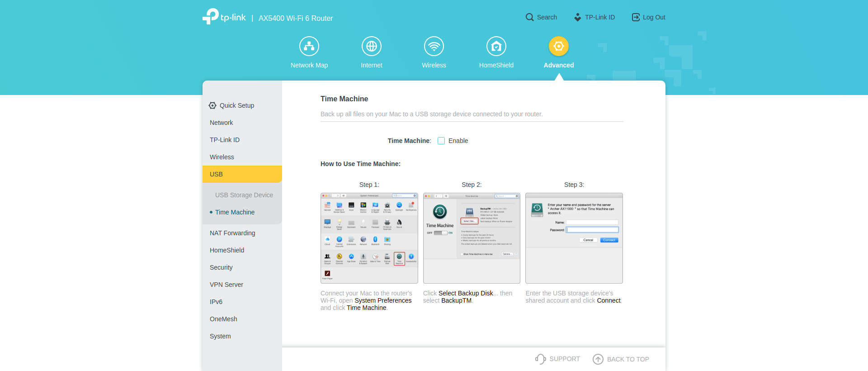
Task: Click the Back to Top arrow icon
Action: 598,359
